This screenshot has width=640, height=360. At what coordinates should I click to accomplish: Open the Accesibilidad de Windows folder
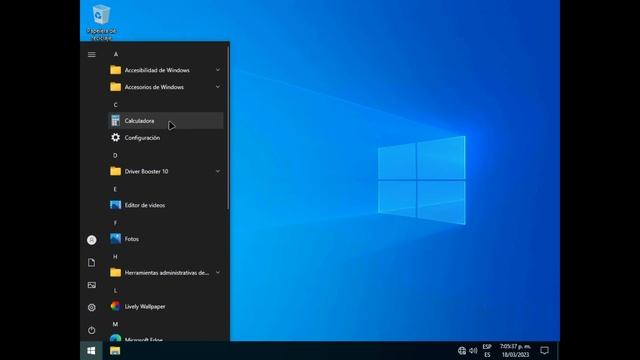point(165,70)
